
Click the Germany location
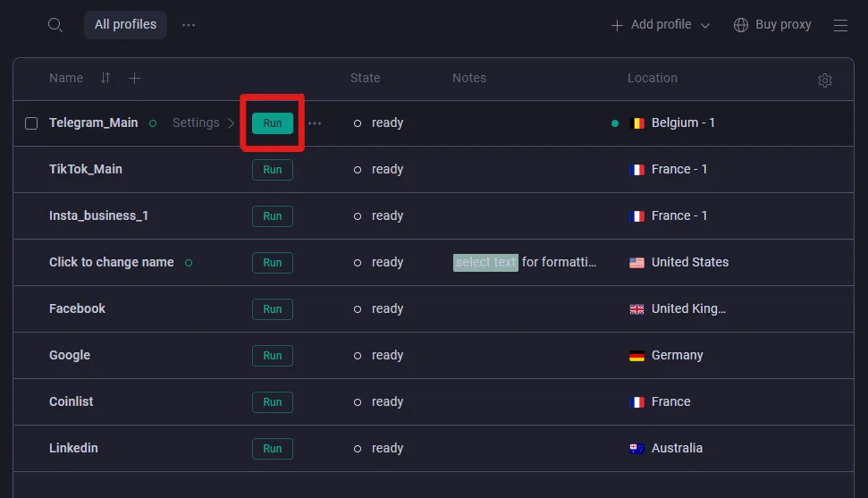[677, 355]
